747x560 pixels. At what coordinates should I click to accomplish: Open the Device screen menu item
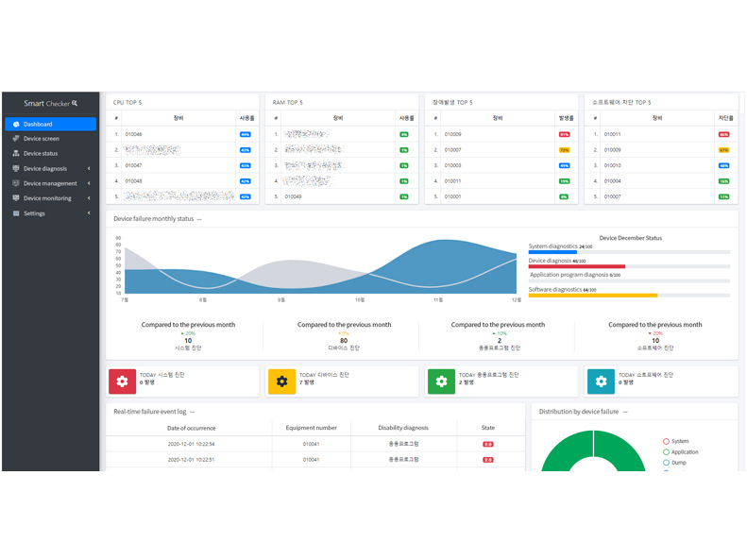point(50,139)
